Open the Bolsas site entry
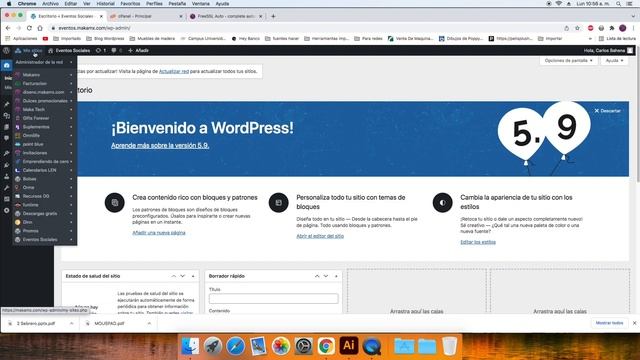This screenshot has width=640, height=360. point(44,179)
